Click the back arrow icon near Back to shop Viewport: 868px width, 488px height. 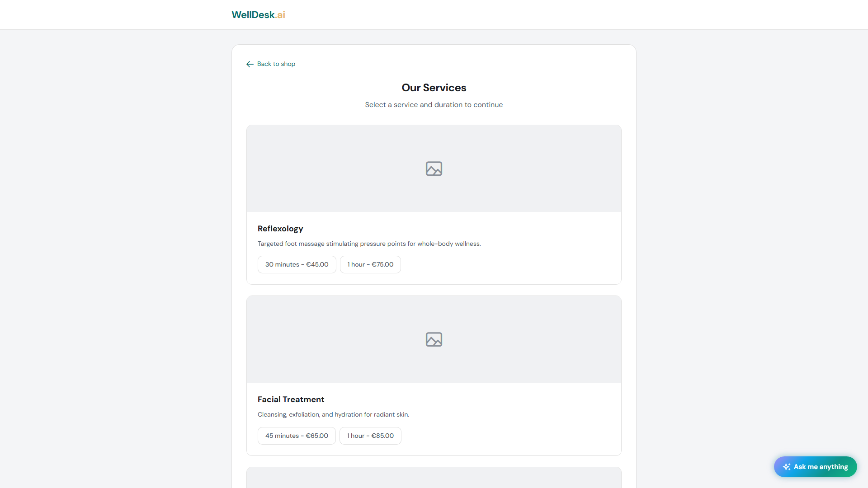(x=250, y=64)
